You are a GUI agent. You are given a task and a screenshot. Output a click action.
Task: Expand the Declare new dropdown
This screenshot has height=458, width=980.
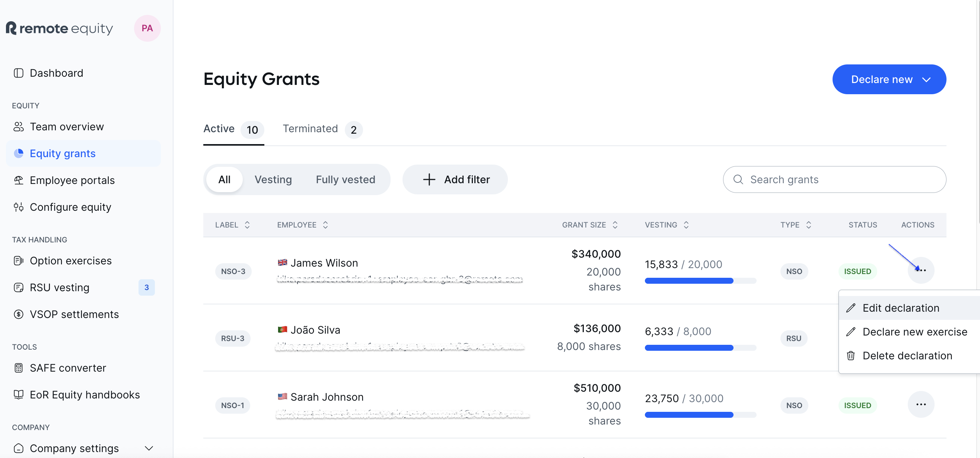(889, 79)
